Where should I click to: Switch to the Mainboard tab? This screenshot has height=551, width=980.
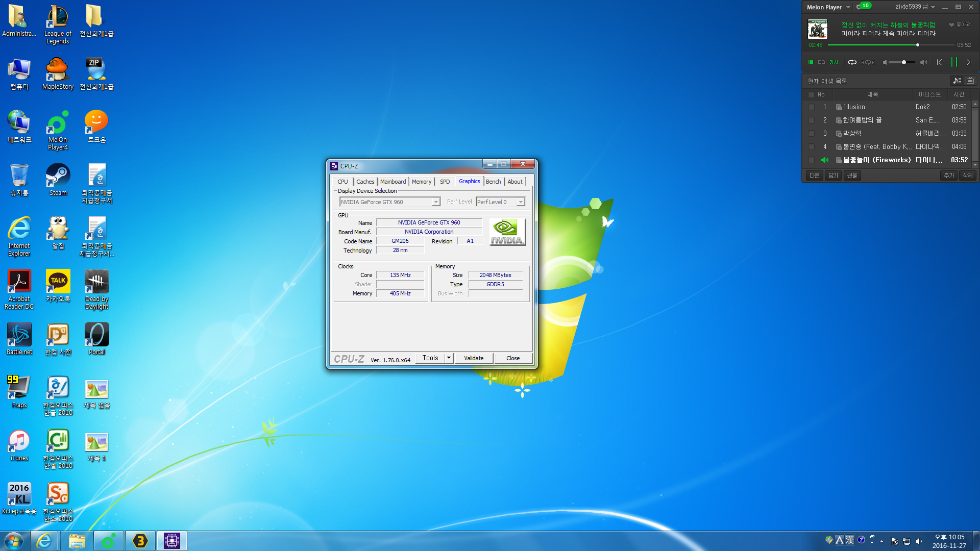393,182
